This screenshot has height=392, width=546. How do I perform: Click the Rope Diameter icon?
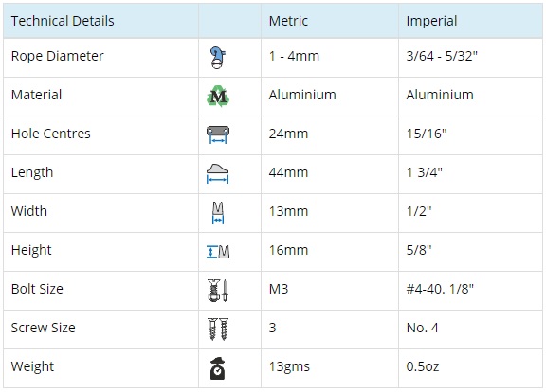pos(218,58)
